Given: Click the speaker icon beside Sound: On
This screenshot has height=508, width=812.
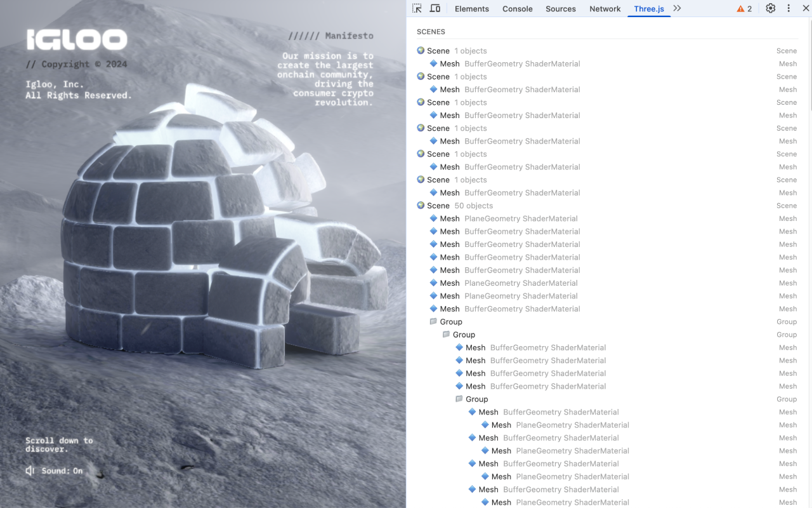Looking at the screenshot, I should click(x=29, y=471).
